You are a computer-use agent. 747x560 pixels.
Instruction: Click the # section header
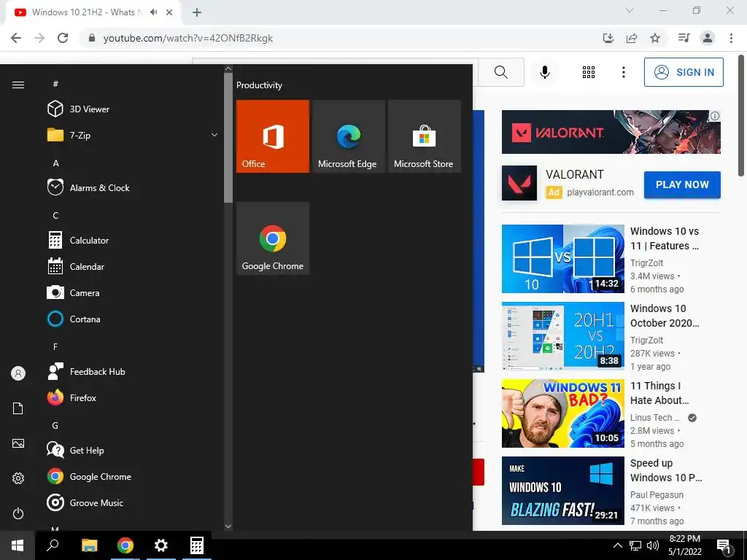coord(55,84)
